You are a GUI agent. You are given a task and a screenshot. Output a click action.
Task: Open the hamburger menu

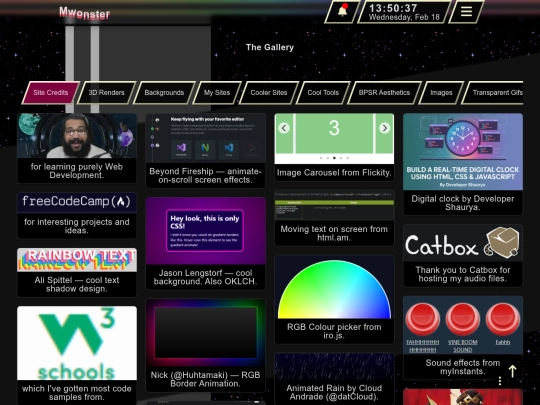[466, 11]
